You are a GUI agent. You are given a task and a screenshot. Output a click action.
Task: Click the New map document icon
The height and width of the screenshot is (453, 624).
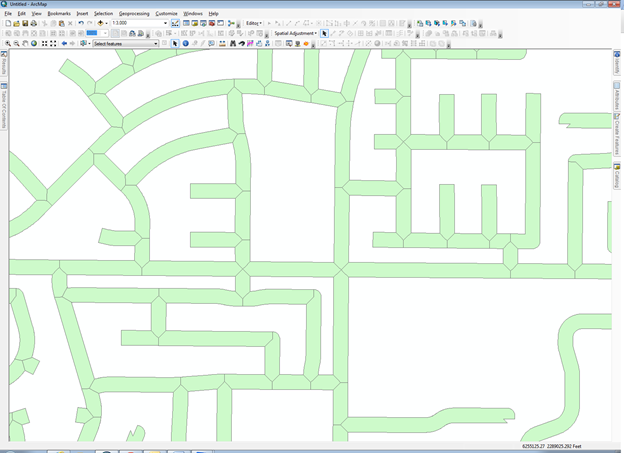(x=7, y=23)
